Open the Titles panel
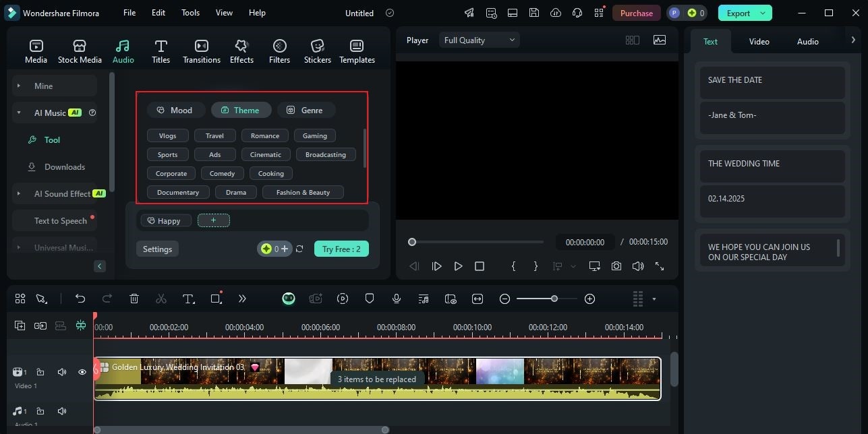 161,51
